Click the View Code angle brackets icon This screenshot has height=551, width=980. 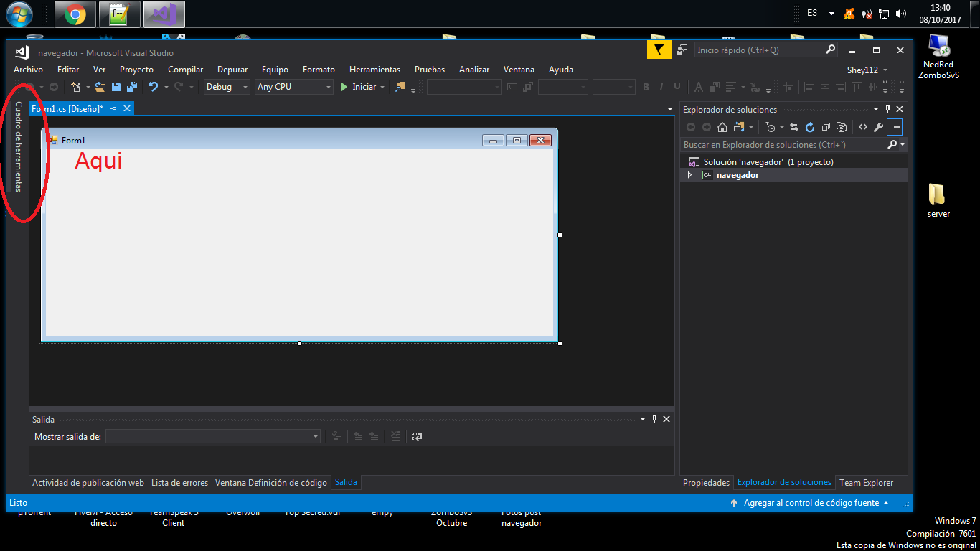point(863,127)
